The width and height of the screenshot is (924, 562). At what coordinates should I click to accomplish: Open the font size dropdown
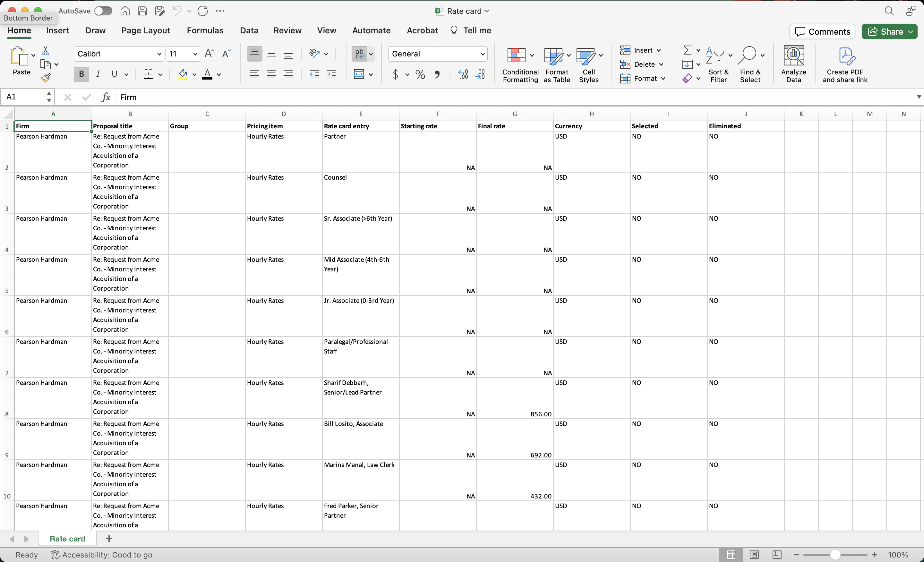[x=195, y=54]
